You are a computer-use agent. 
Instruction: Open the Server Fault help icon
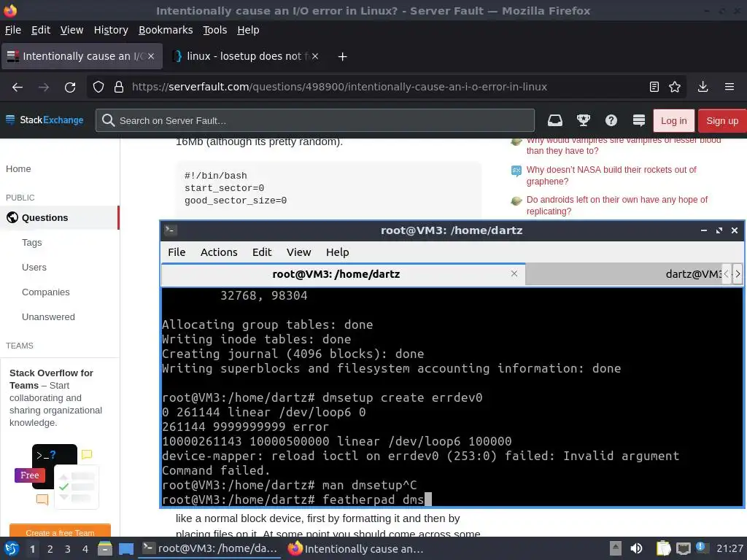point(611,120)
